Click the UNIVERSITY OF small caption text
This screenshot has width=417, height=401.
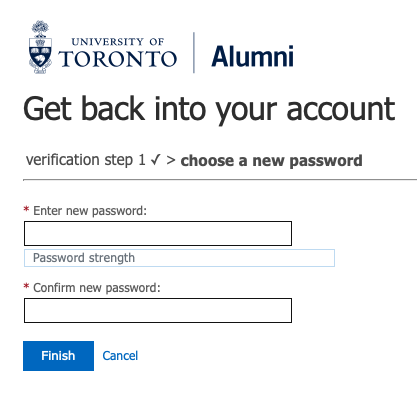[x=118, y=42]
